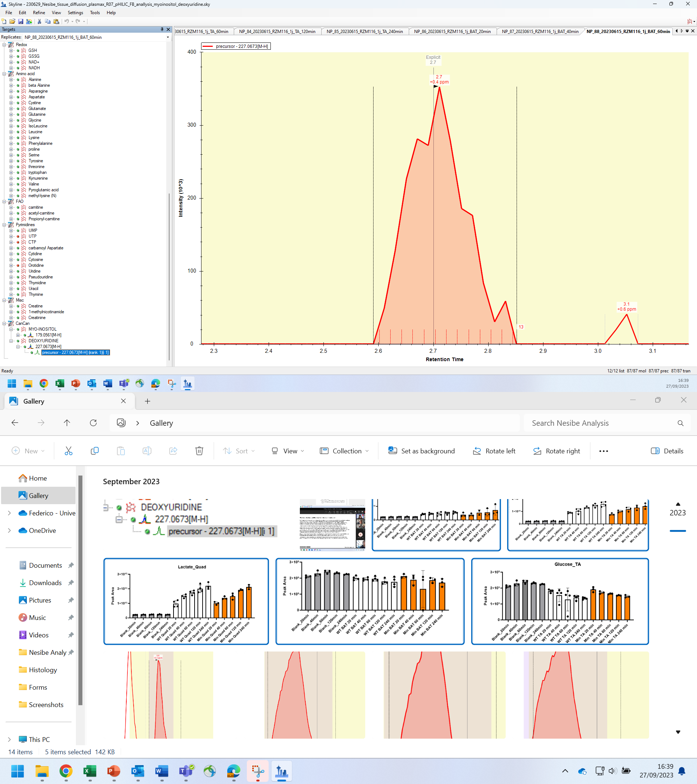Collapse the DEOXYURIDINE molecule node

tap(11, 341)
